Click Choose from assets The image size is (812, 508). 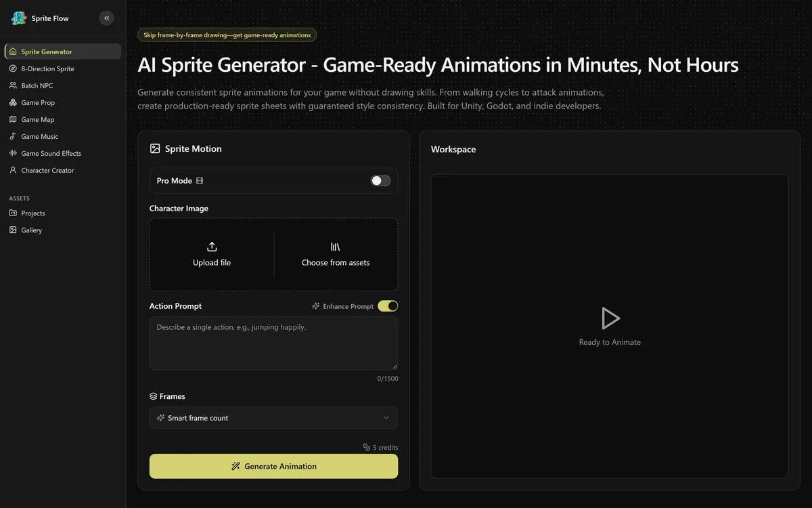[x=336, y=255]
